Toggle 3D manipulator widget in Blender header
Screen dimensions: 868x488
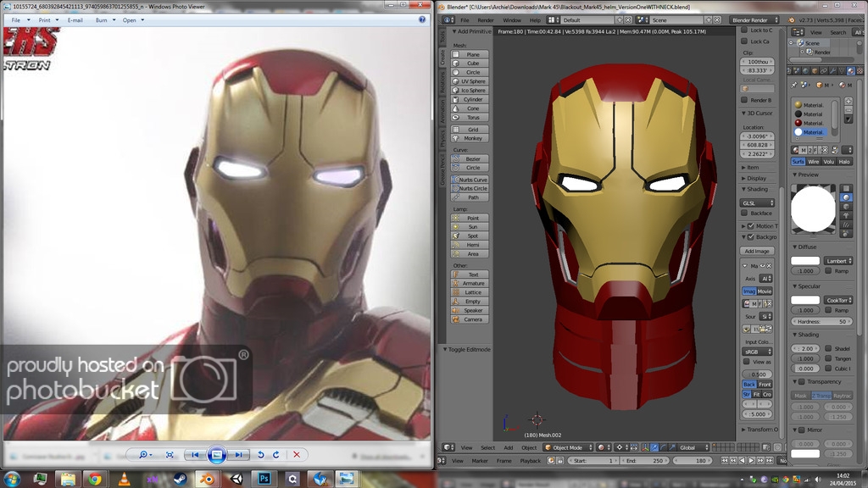pyautogui.click(x=645, y=447)
